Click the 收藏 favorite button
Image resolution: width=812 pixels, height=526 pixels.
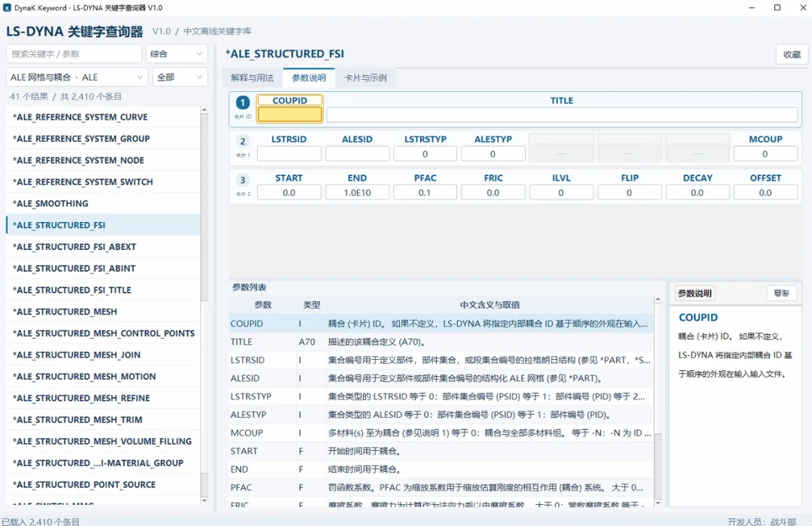click(x=792, y=54)
